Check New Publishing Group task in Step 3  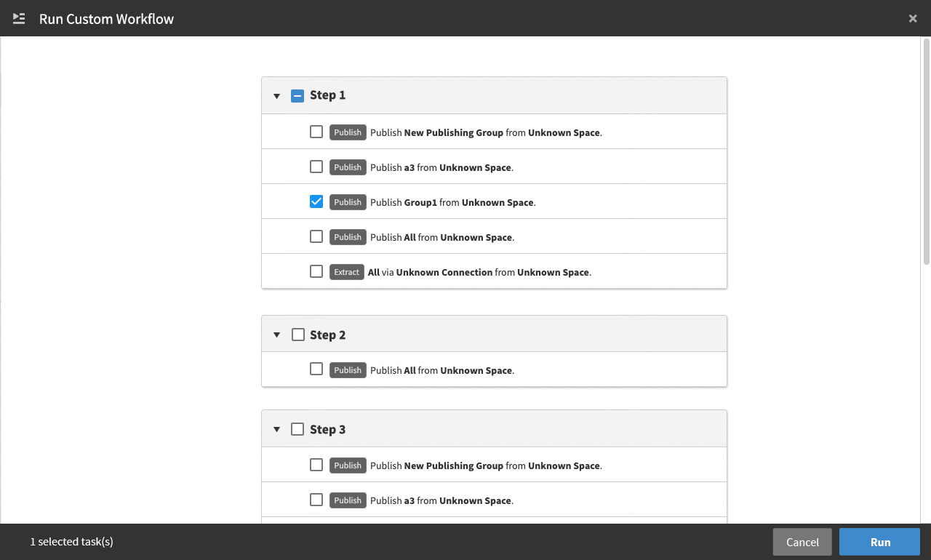[316, 465]
